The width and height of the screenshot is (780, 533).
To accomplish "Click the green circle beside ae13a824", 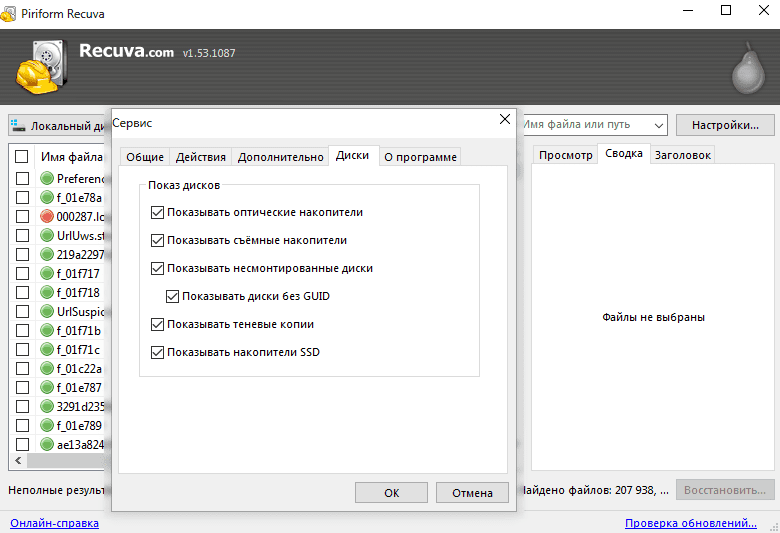I will pyautogui.click(x=47, y=444).
